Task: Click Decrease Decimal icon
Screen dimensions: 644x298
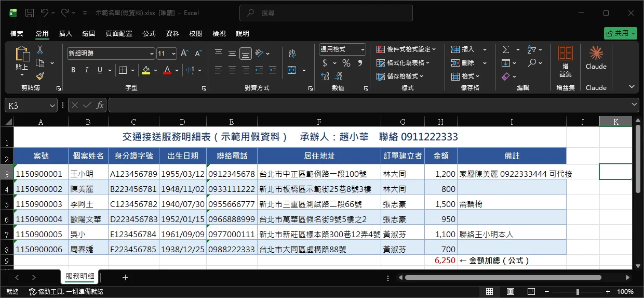Action: [339, 76]
